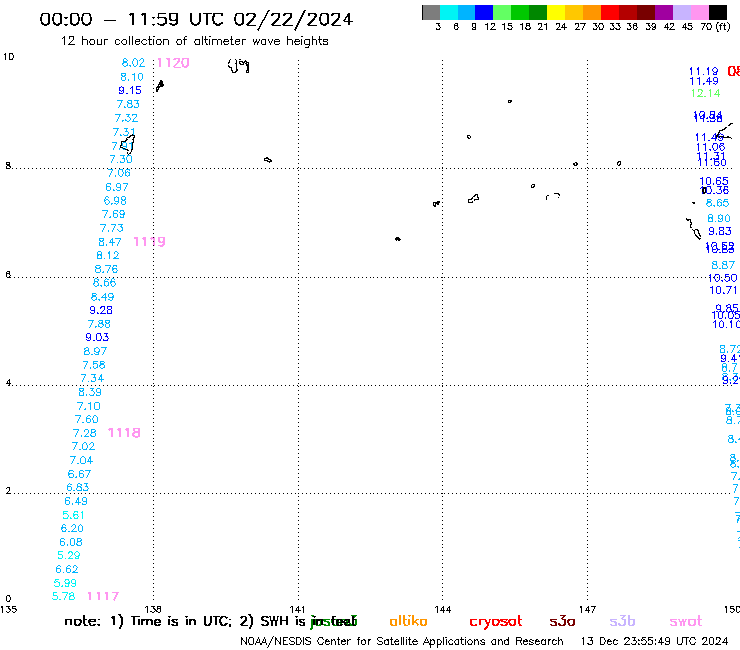Image resolution: width=740 pixels, height=650 pixels.
Task: Click latitude axis label 8
Action: click(8, 166)
